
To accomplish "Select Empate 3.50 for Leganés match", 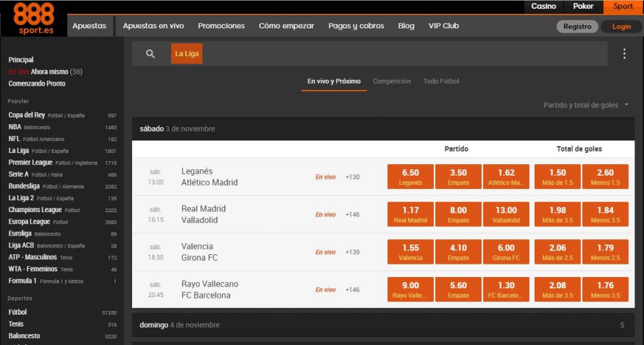I will tap(458, 177).
